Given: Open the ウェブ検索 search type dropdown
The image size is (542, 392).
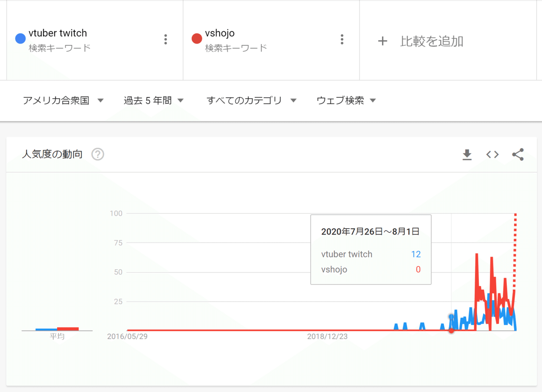Looking at the screenshot, I should (x=346, y=100).
